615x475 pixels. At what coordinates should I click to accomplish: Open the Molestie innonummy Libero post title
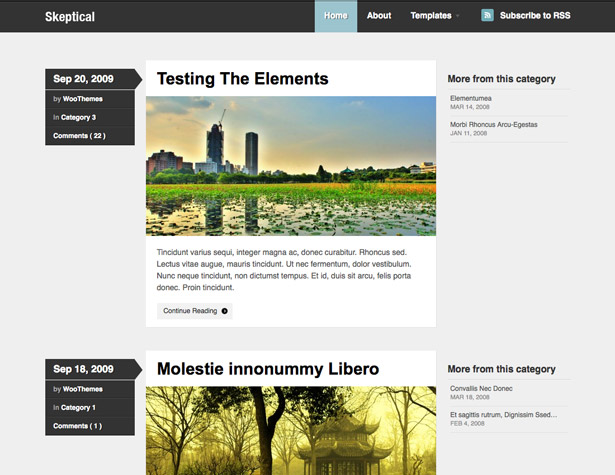[x=268, y=369]
